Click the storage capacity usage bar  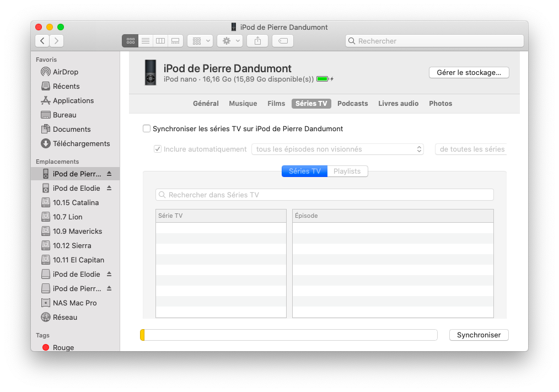coord(289,335)
